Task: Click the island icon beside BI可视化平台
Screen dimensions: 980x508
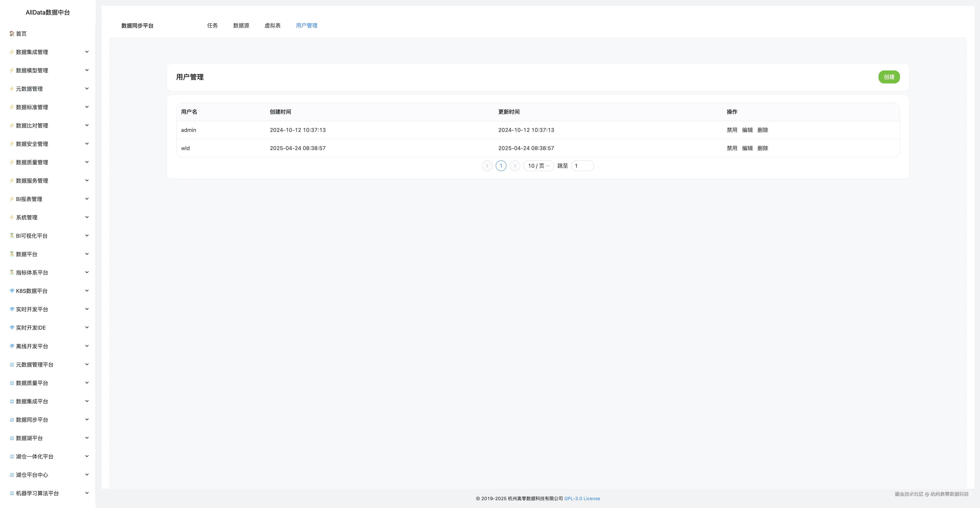Action: (12, 235)
